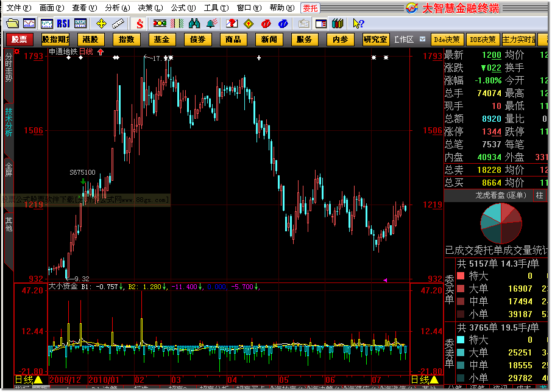Open the books library icon
Viewport: 552px width, 392px height.
338,24
